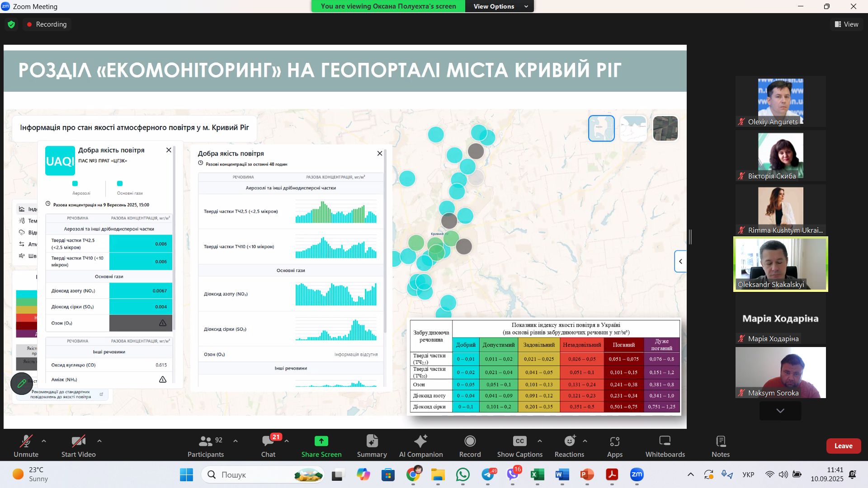The image size is (868, 488).
Task: Select the temperature icon in the map sidebar
Action: 22,221
